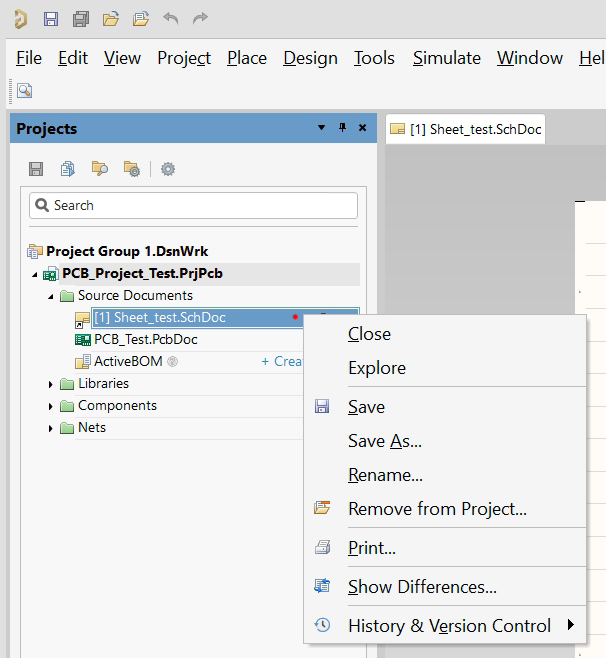
Task: Open an existing document via folder icon
Action: click(111, 19)
